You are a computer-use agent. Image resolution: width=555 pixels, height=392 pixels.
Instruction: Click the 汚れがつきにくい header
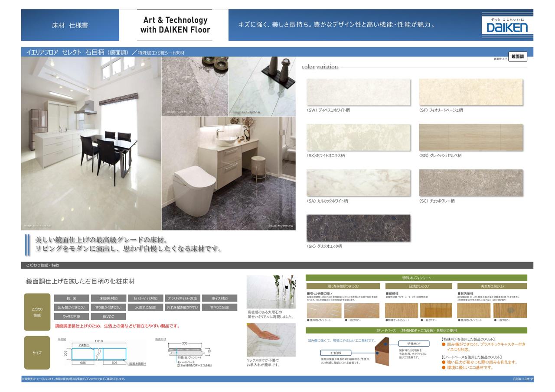coord(492,286)
